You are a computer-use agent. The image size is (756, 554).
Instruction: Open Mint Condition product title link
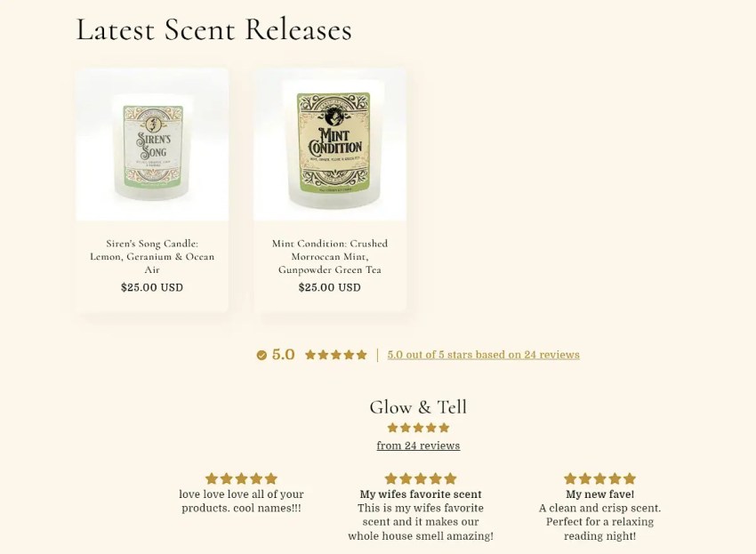click(x=330, y=256)
